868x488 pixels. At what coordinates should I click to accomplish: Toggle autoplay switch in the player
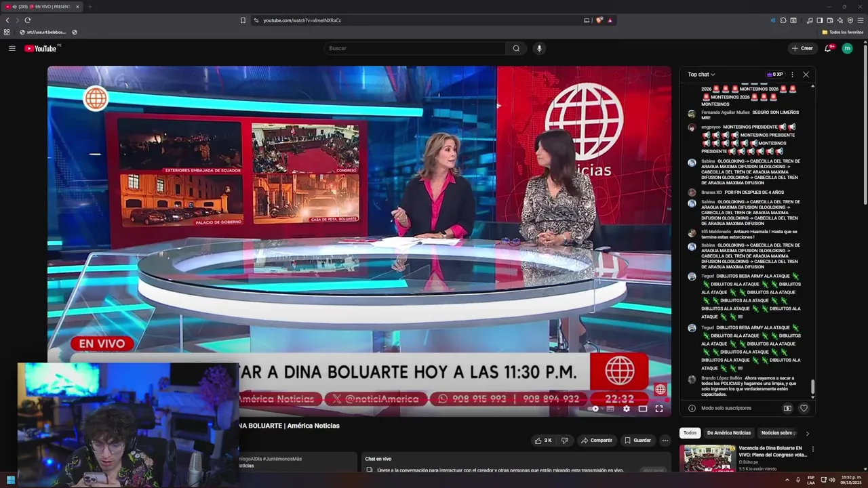click(x=594, y=409)
